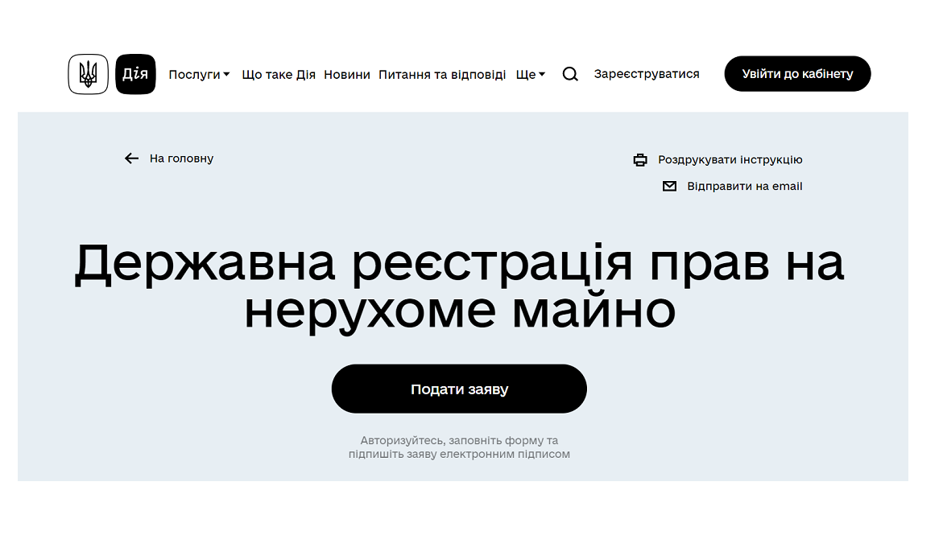
Task: Click the left arrow back icon
Action: coord(132,159)
